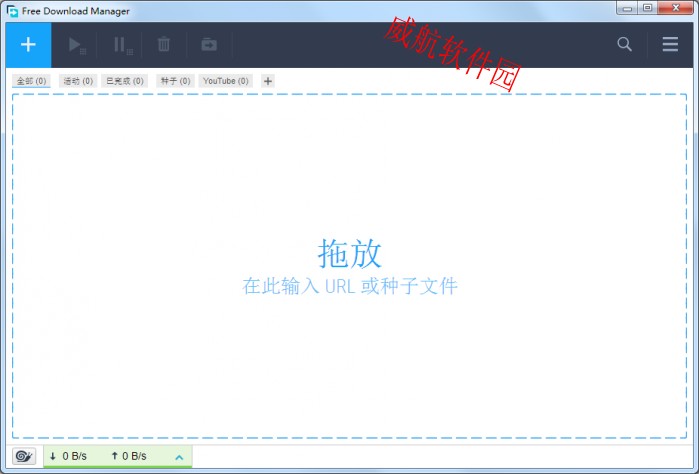Switch to the 活动 (0) tab

click(78, 81)
